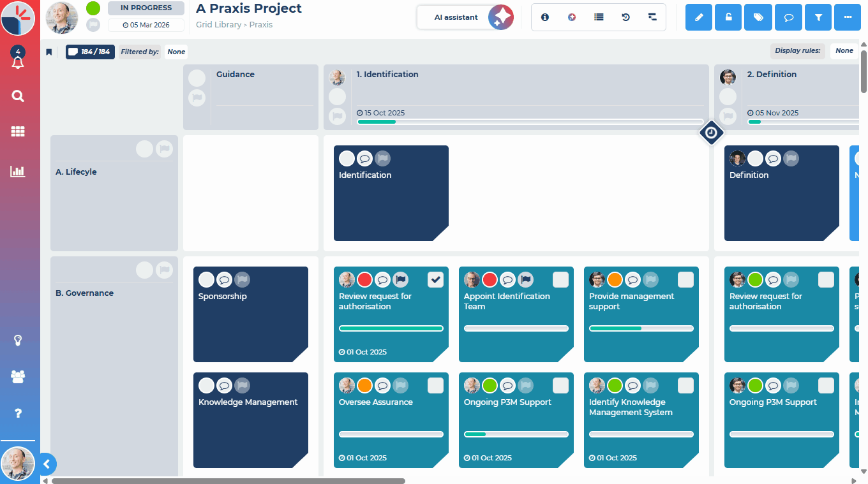Tick the Identification-column Ongoing P3M Support checkbox
This screenshot has width=868, height=484.
tap(560, 385)
